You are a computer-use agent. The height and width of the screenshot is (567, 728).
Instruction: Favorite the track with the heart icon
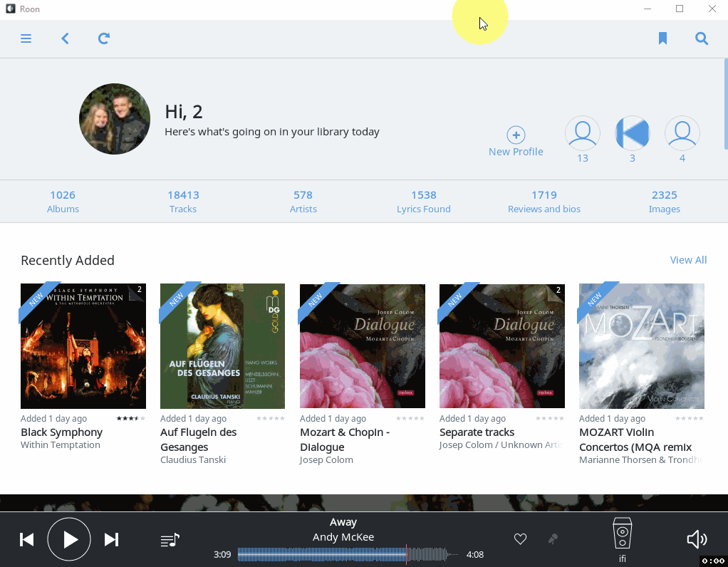[521, 539]
